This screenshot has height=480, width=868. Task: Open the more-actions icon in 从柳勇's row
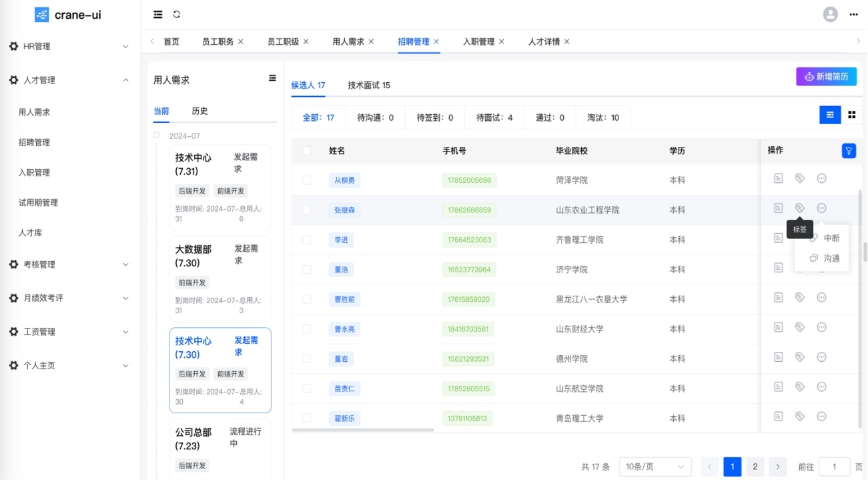click(822, 178)
